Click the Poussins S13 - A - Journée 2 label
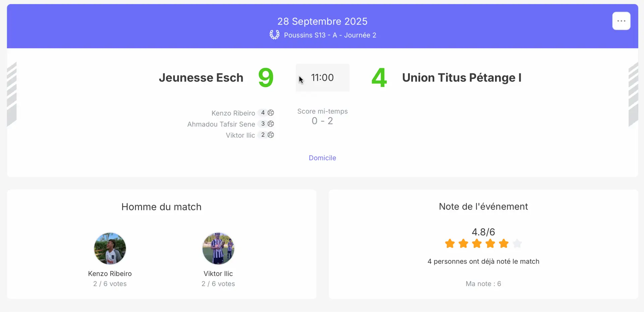This screenshot has height=312, width=644. click(x=330, y=35)
